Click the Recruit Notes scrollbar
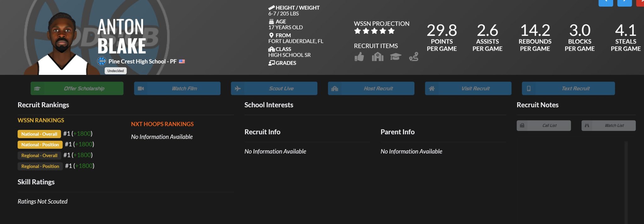This screenshot has height=224, width=644. coord(626,182)
